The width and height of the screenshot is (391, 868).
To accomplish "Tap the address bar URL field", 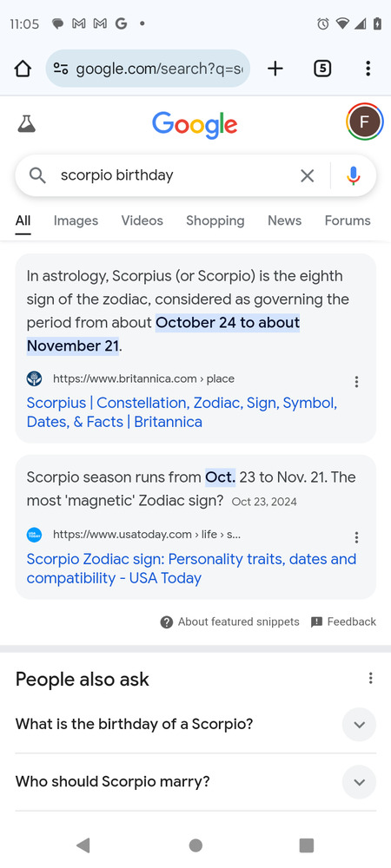I will point(148,69).
